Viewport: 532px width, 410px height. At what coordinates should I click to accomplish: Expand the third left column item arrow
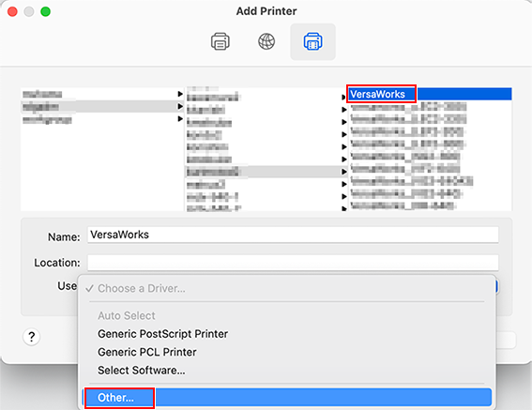(180, 119)
